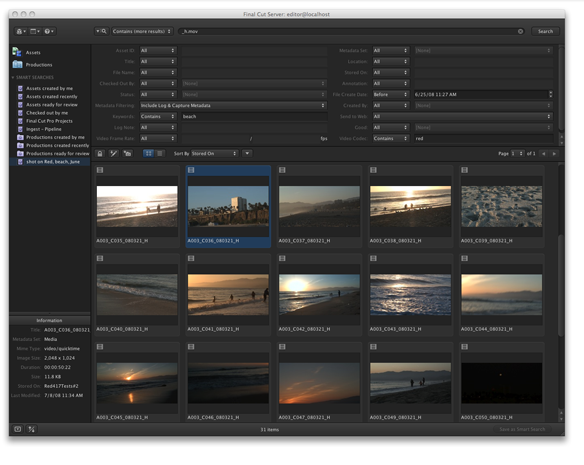Image resolution: width=584 pixels, height=465 pixels.
Task: Collapse the SMART SEARCHES section
Action: point(13,78)
